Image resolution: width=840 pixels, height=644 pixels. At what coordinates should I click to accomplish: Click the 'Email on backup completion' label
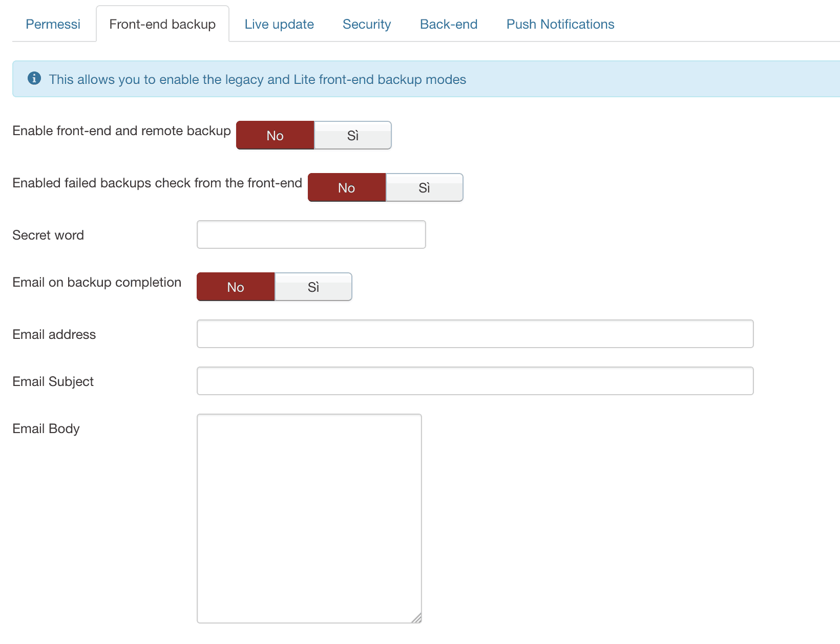[x=97, y=283]
